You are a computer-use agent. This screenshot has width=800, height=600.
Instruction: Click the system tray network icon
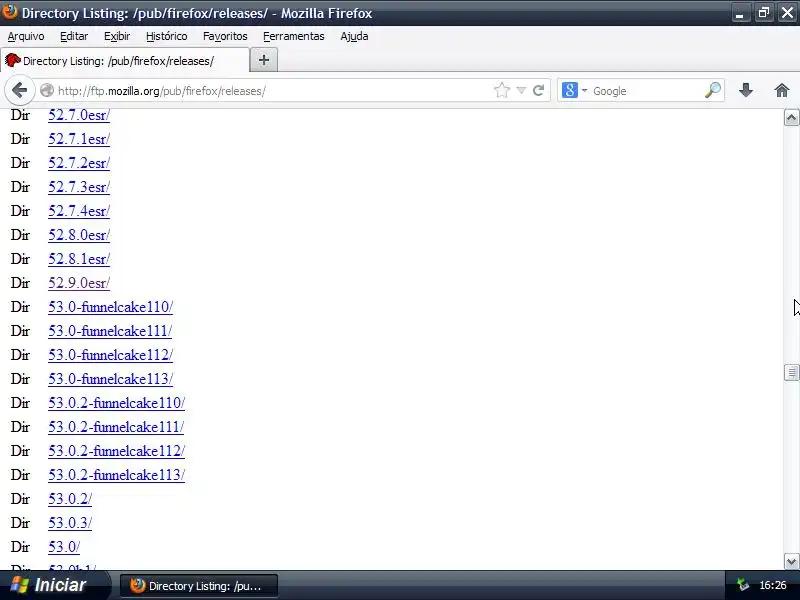click(x=742, y=585)
